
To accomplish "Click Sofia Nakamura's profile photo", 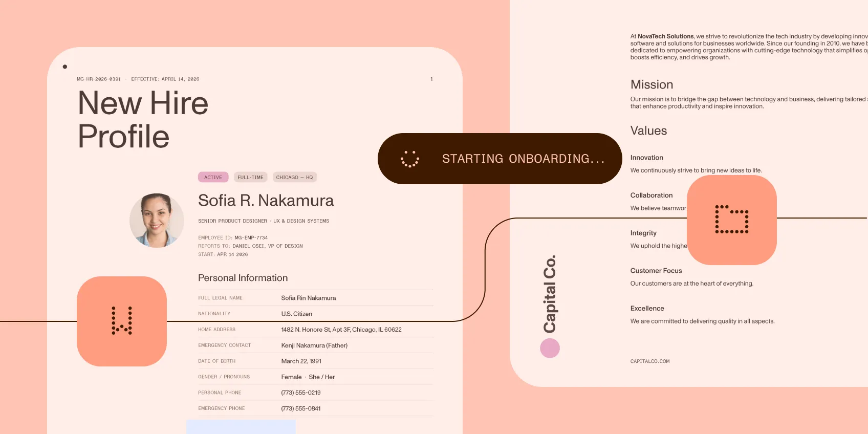I will 157,221.
